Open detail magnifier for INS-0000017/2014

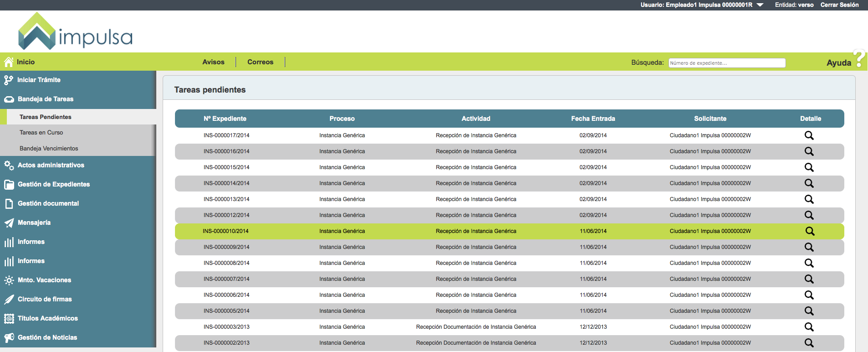[x=809, y=135]
